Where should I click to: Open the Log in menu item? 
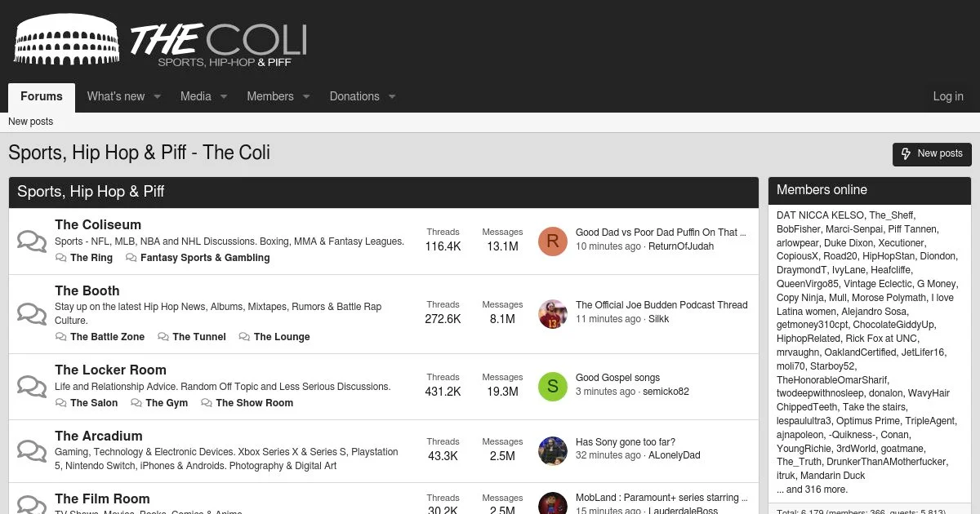click(948, 96)
